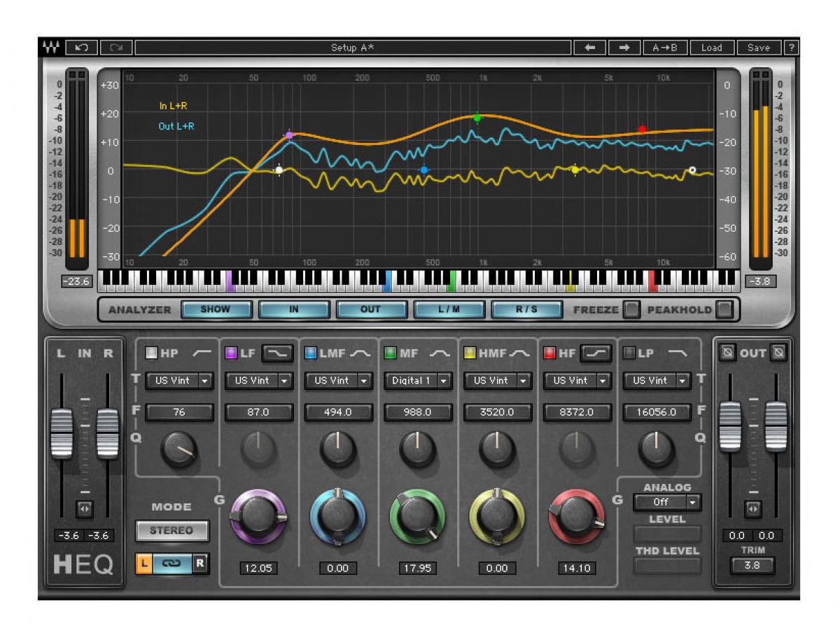Click the A→B copy button
This screenshot has width=840, height=633.
(665, 48)
